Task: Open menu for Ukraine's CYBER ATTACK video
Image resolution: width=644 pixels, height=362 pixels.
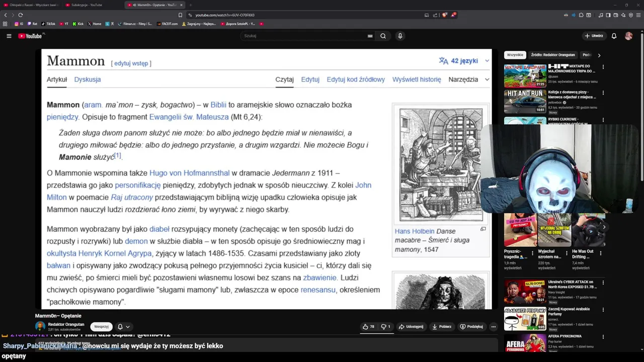Action: click(603, 283)
